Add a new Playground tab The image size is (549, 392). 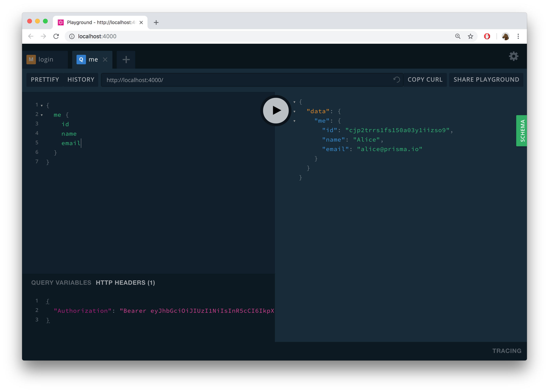[126, 59]
